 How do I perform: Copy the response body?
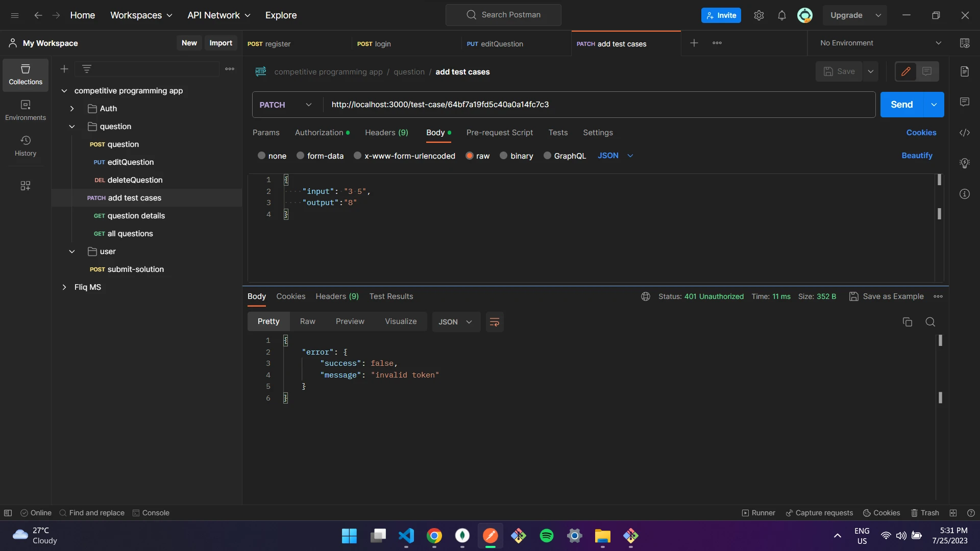(x=908, y=322)
